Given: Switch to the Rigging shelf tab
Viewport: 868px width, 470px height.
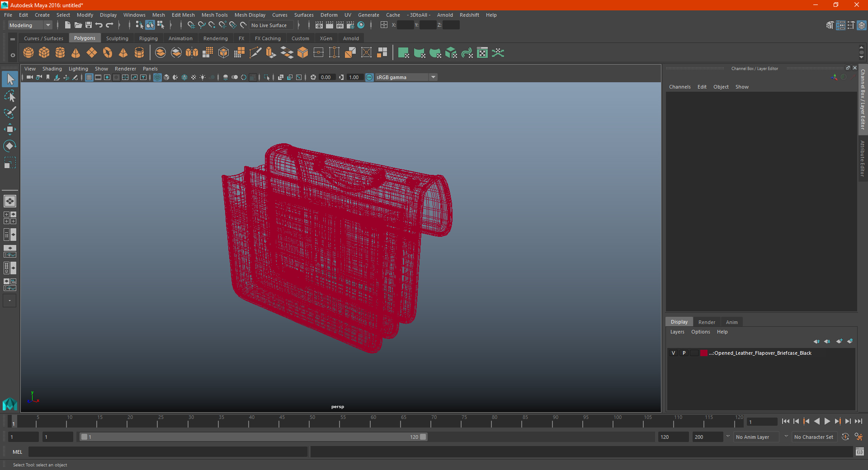Looking at the screenshot, I should pyautogui.click(x=148, y=38).
